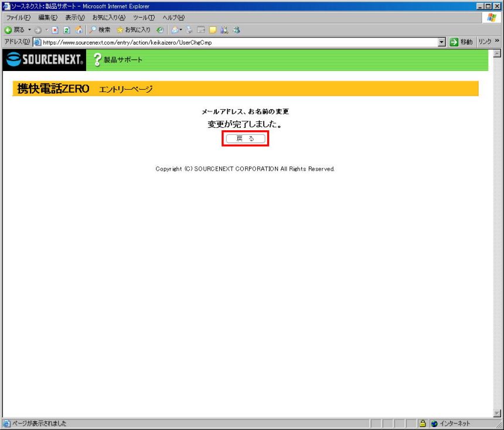Click the Copyright SOURCENEXT CORPORATION footer text
This screenshot has height=430, width=504.
(245, 169)
